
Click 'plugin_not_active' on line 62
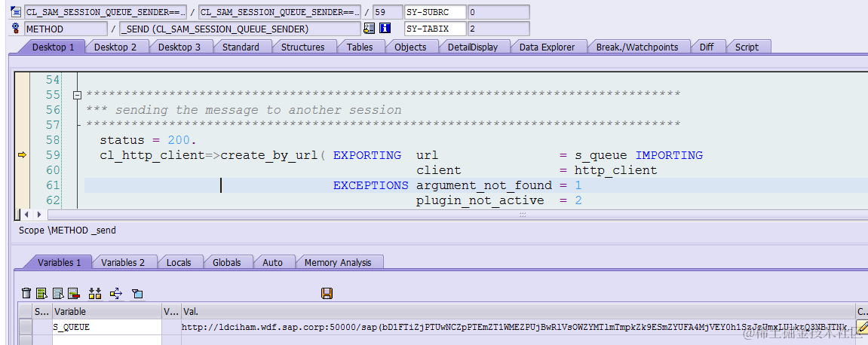[x=480, y=200]
